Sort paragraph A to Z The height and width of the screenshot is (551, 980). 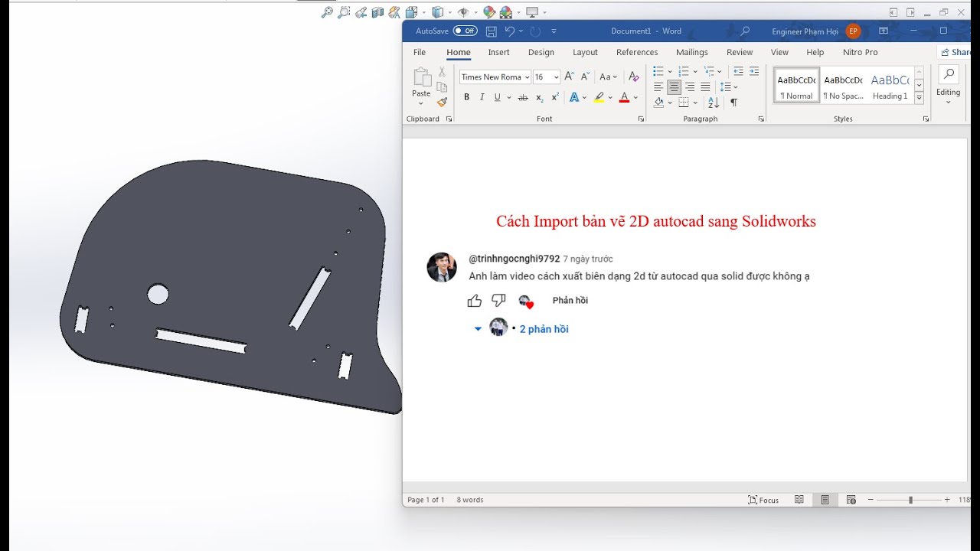coord(714,103)
